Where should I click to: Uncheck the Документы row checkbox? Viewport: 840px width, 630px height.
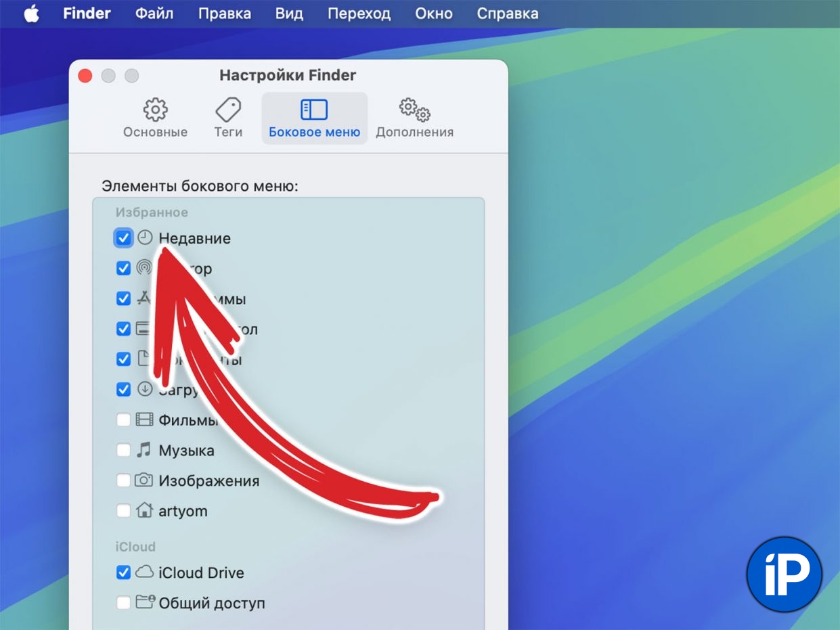click(123, 359)
